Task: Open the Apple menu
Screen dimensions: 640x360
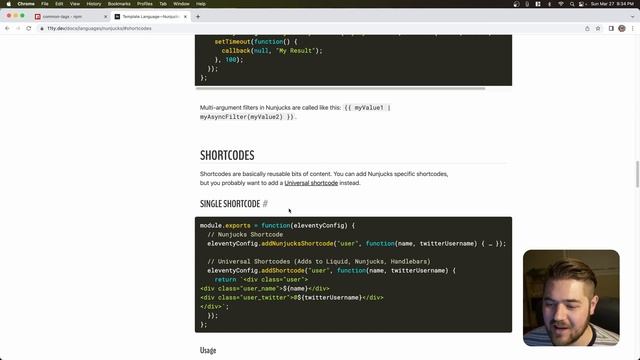Action: (x=9, y=4)
